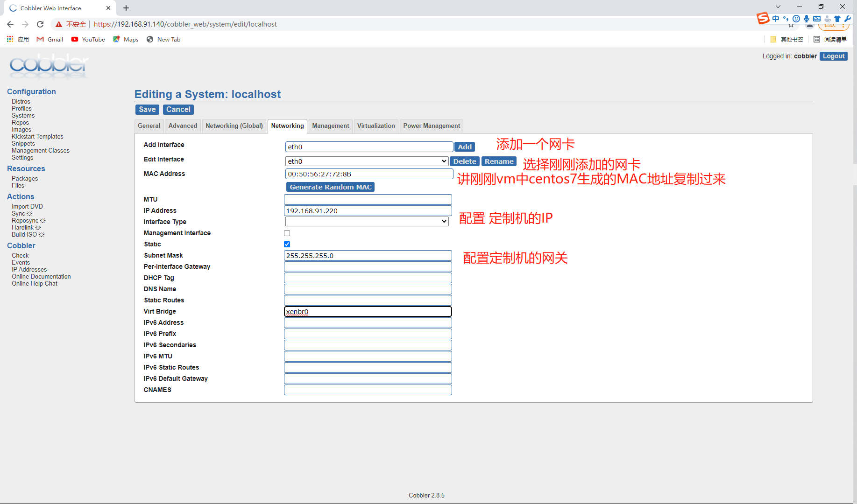This screenshot has width=857, height=504.
Task: Click the Sogou input method logo
Action: coord(763,18)
